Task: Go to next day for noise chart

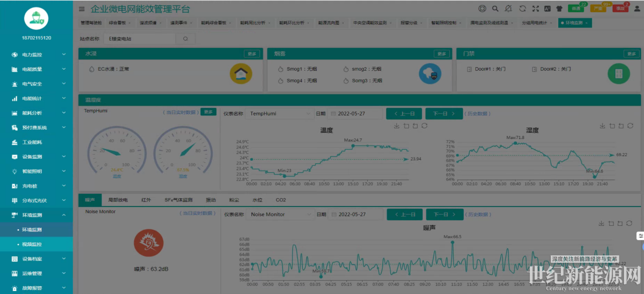Action: click(444, 215)
